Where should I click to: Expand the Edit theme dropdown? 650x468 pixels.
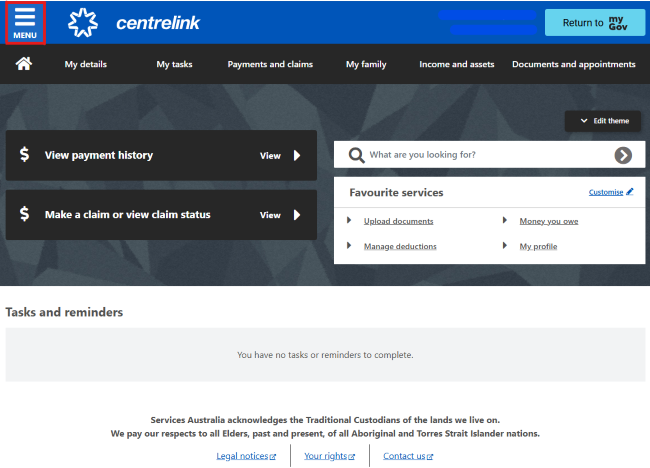603,121
